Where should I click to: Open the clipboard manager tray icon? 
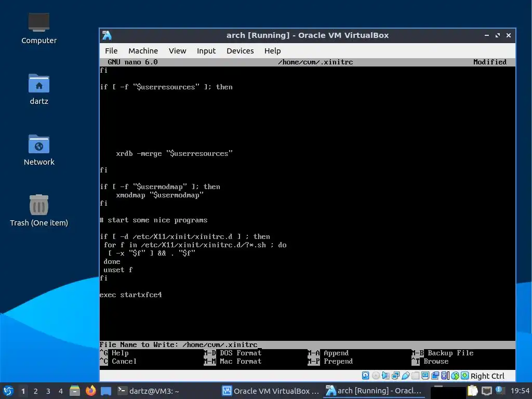(x=472, y=391)
